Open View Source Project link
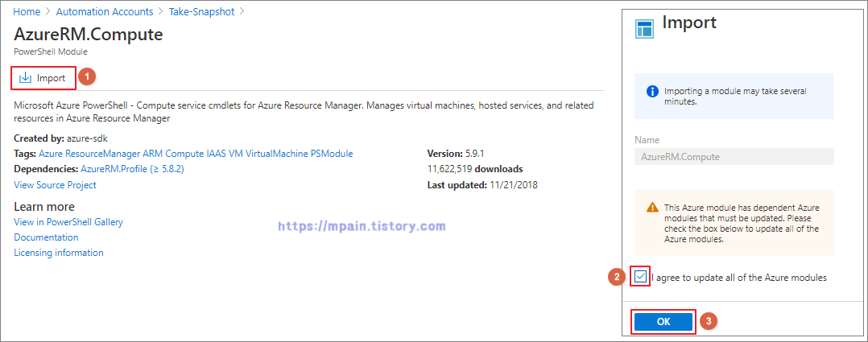The image size is (868, 342). (55, 185)
